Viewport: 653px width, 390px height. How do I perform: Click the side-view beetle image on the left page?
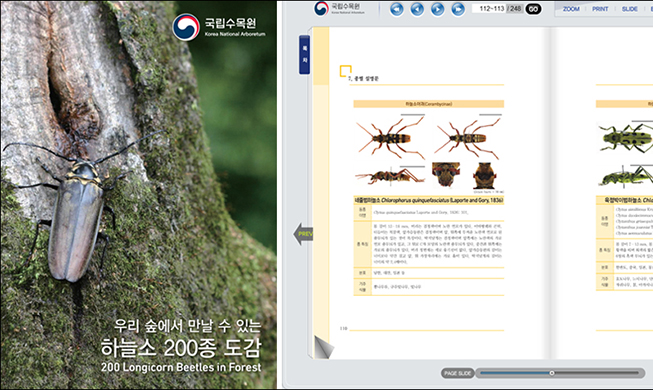(390, 176)
